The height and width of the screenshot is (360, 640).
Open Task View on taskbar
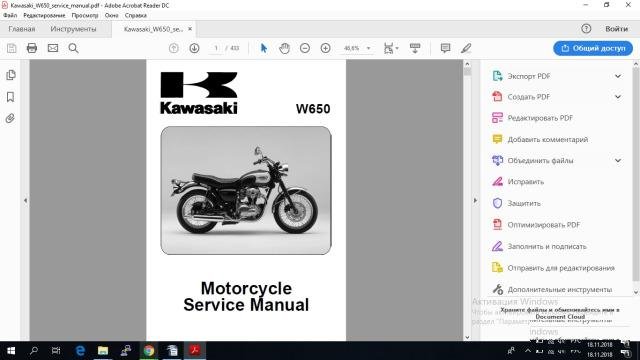(56, 351)
